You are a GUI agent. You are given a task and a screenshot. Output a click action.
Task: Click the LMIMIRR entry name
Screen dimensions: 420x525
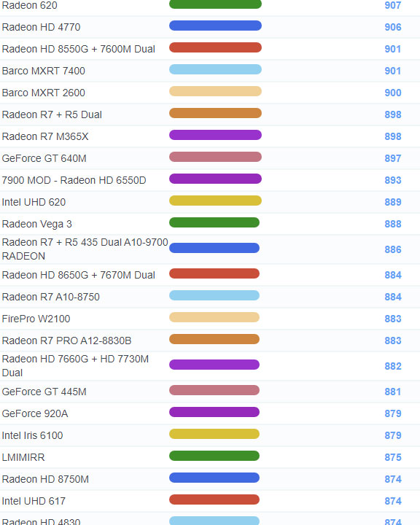(x=23, y=457)
